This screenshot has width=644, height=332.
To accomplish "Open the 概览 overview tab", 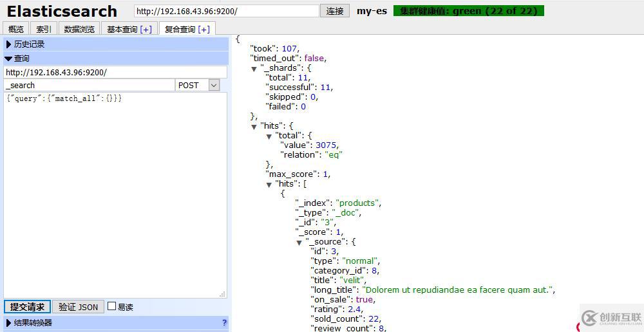I will pyautogui.click(x=15, y=29).
